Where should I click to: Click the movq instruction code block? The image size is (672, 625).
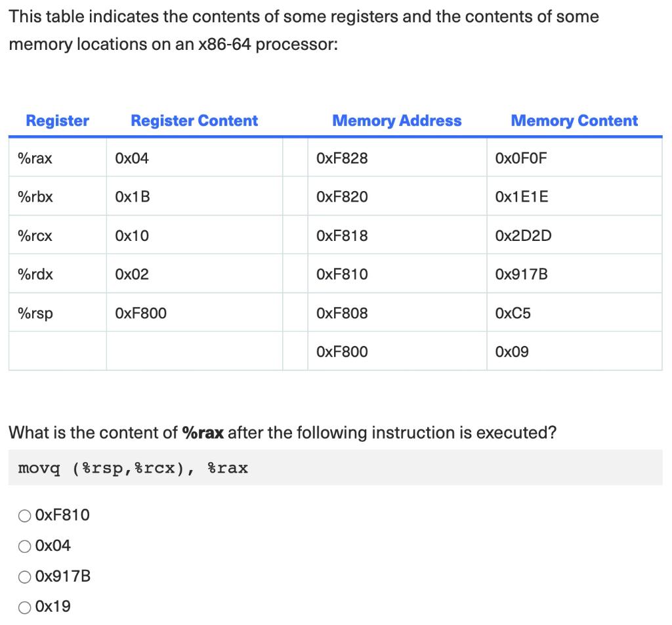coord(131,467)
